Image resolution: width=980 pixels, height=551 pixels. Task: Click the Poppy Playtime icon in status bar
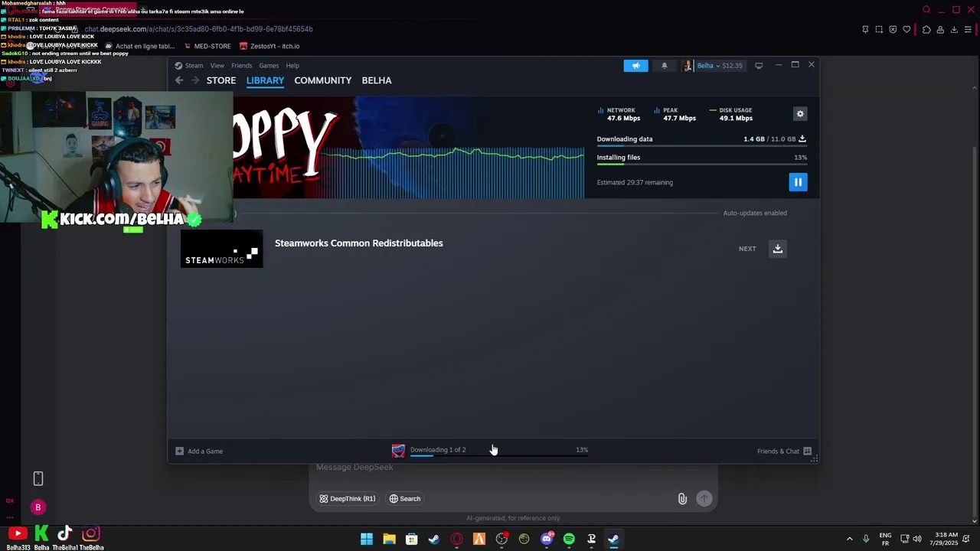click(398, 452)
